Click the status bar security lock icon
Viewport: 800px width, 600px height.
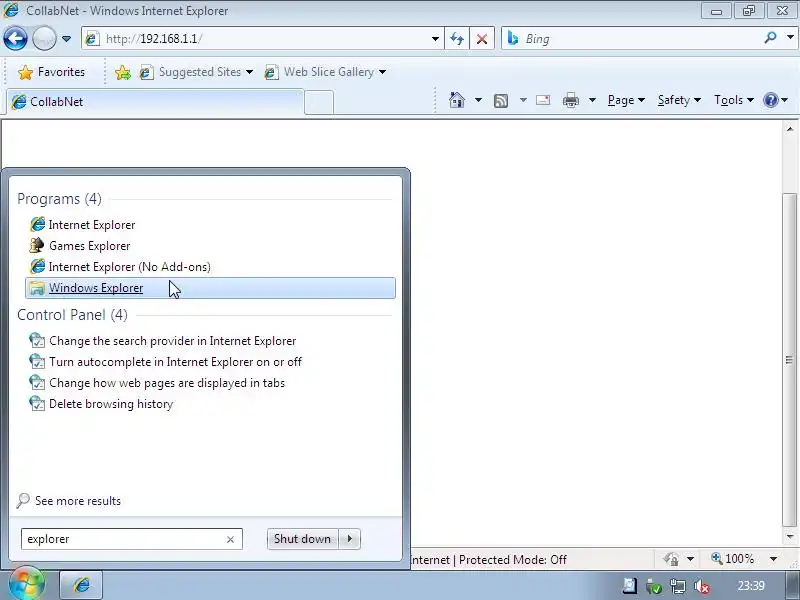(x=671, y=559)
